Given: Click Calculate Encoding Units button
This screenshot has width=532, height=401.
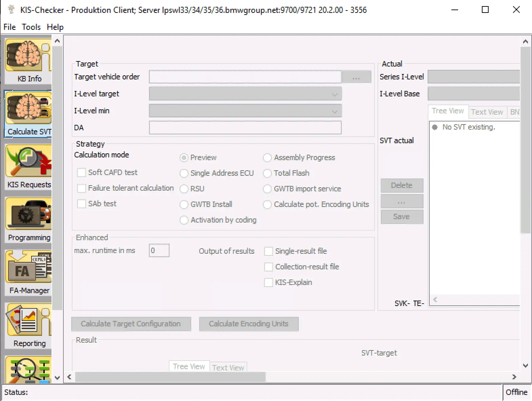Looking at the screenshot, I should click(249, 324).
